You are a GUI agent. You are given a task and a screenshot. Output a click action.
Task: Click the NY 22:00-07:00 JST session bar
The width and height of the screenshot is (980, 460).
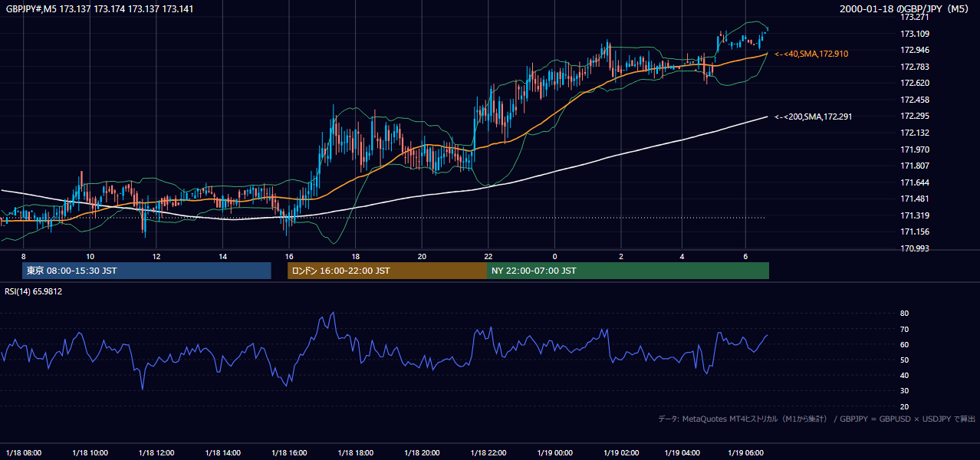(x=628, y=271)
